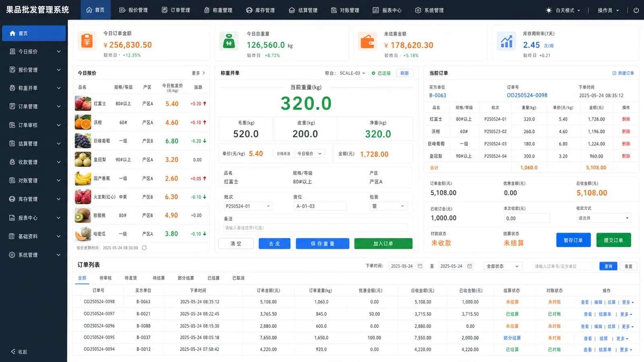Viewport: 644px width, 362px height.
Task: Expand 订单审核 in the sidebar
Action: [x=34, y=125]
